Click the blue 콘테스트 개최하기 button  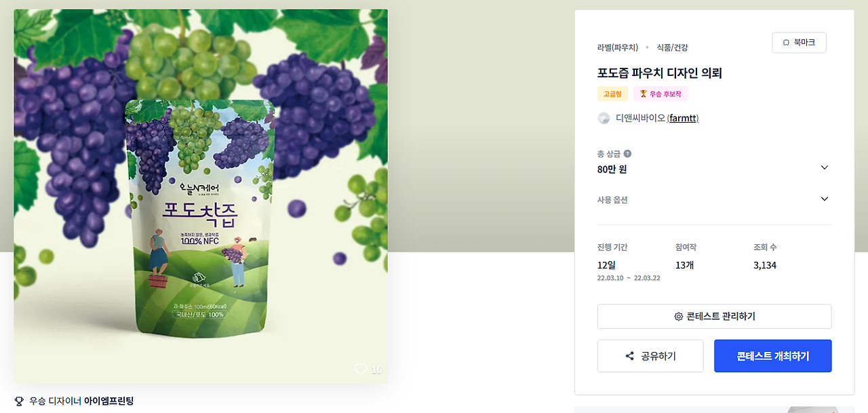click(772, 356)
